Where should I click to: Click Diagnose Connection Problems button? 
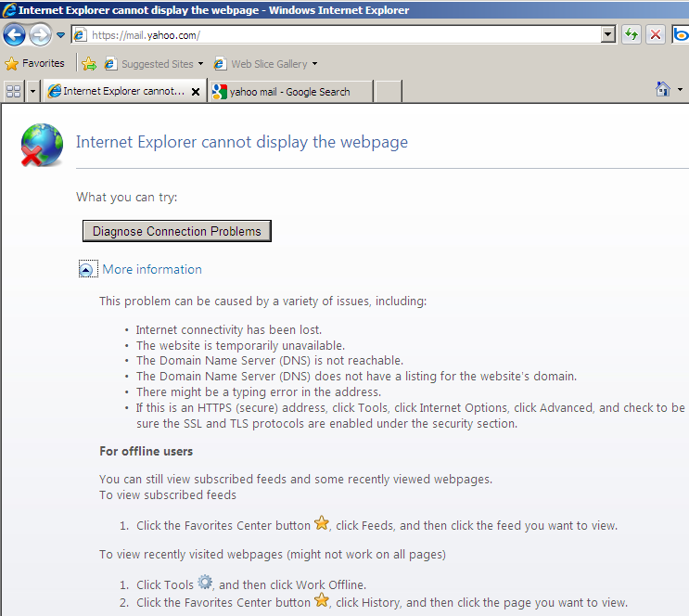pos(176,231)
